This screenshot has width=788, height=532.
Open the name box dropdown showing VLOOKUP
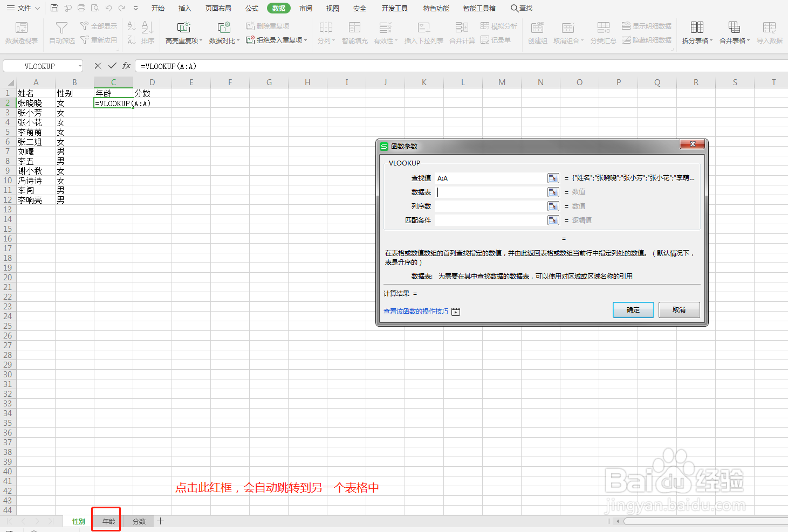pos(80,66)
